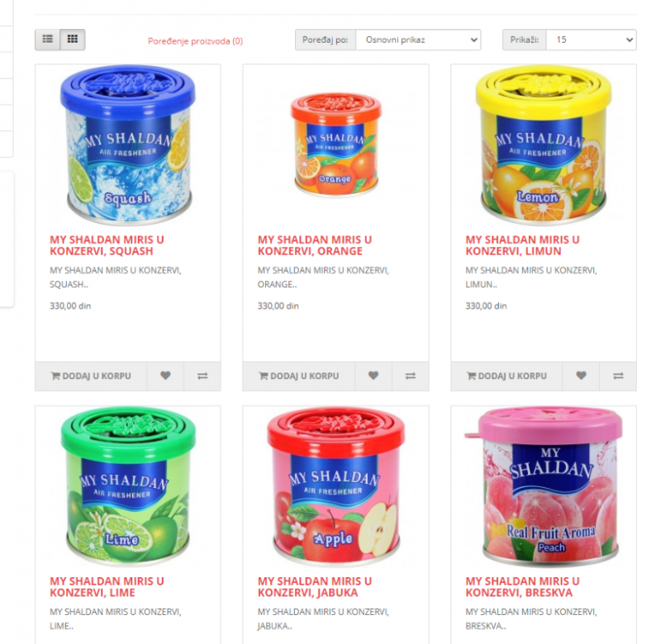
Task: Click compare arrows for Limun product
Action: [x=618, y=376]
